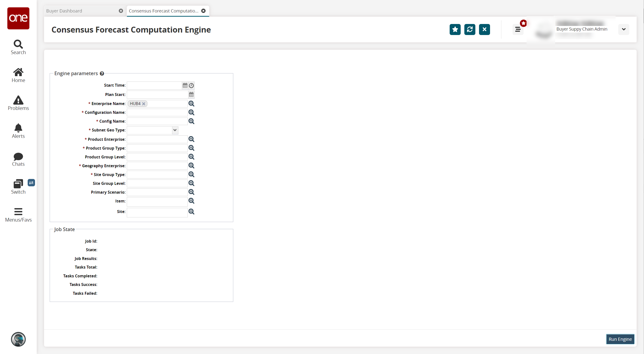
Task: Click the Enterprise Name search magnifier
Action: [x=192, y=103]
